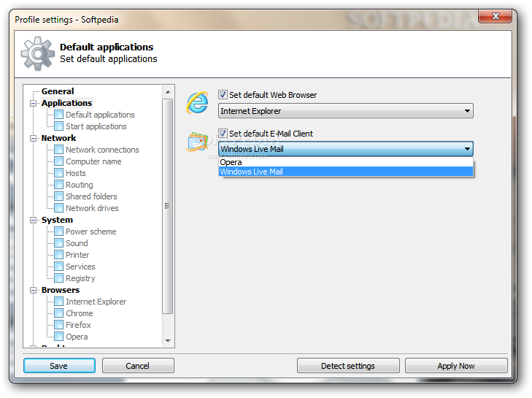Check the Opera box under Browsers

(58, 337)
